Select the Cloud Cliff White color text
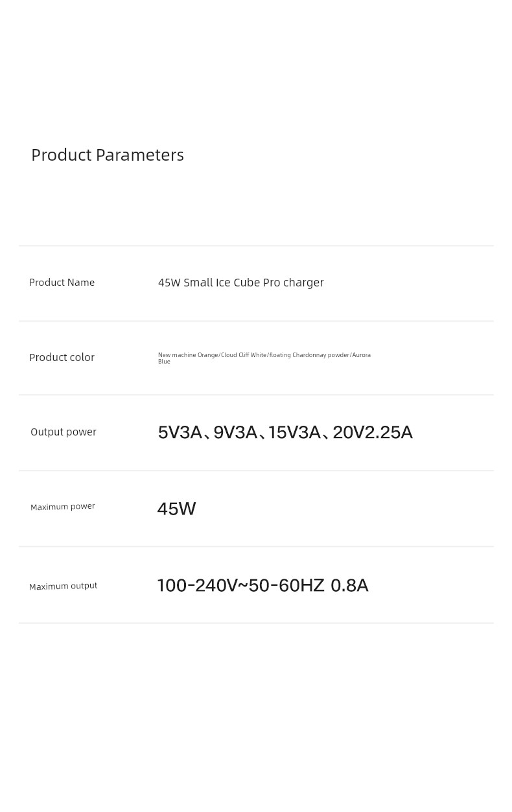This screenshot has width=512, height=812. coord(244,355)
